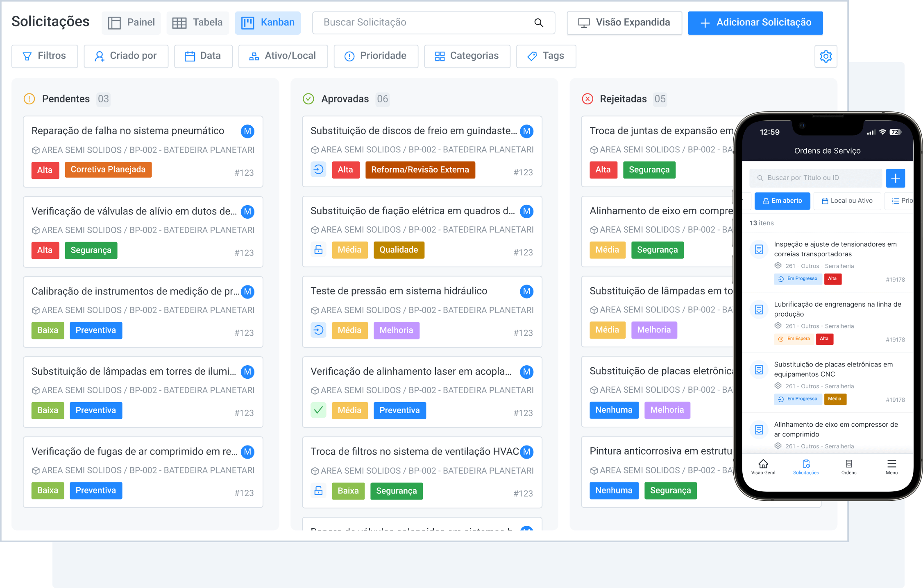This screenshot has height=588, width=923.
Task: Click the Adicionar Solicitação button
Action: tap(755, 23)
